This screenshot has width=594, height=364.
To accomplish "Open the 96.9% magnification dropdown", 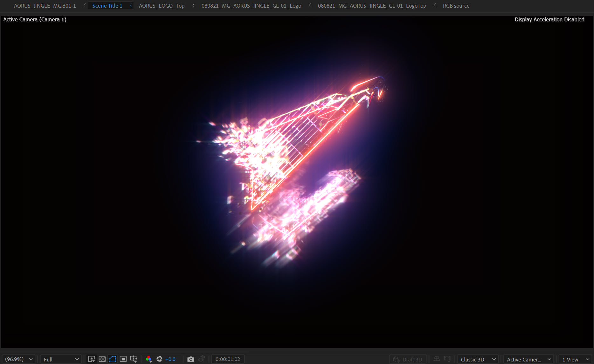I will click(x=19, y=359).
